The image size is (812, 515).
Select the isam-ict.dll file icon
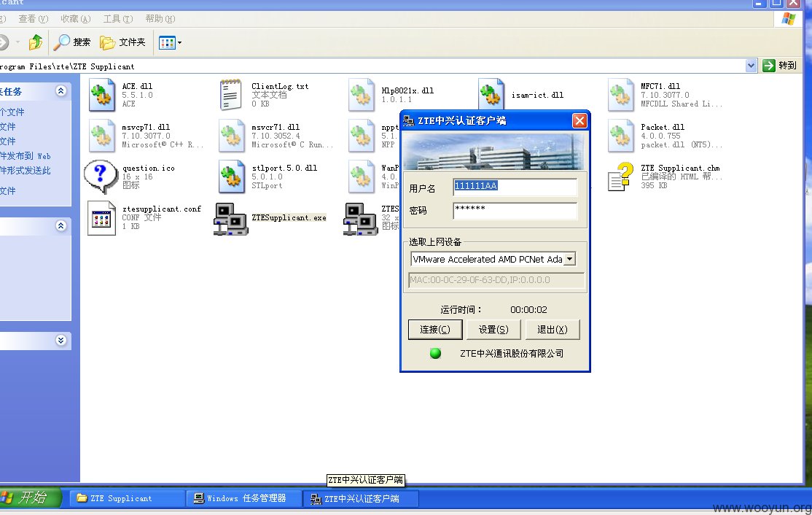[491, 94]
